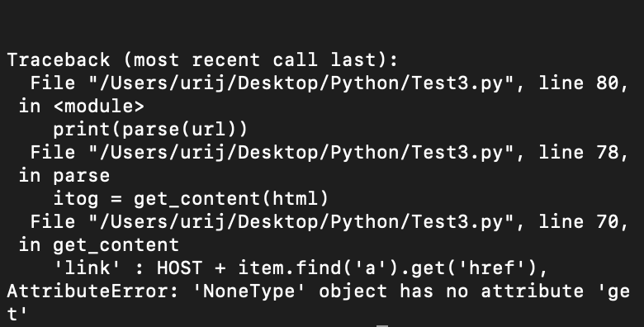The width and height of the screenshot is (644, 327).
Task: Click the 'AttributeError:' label
Action: pos(92,291)
